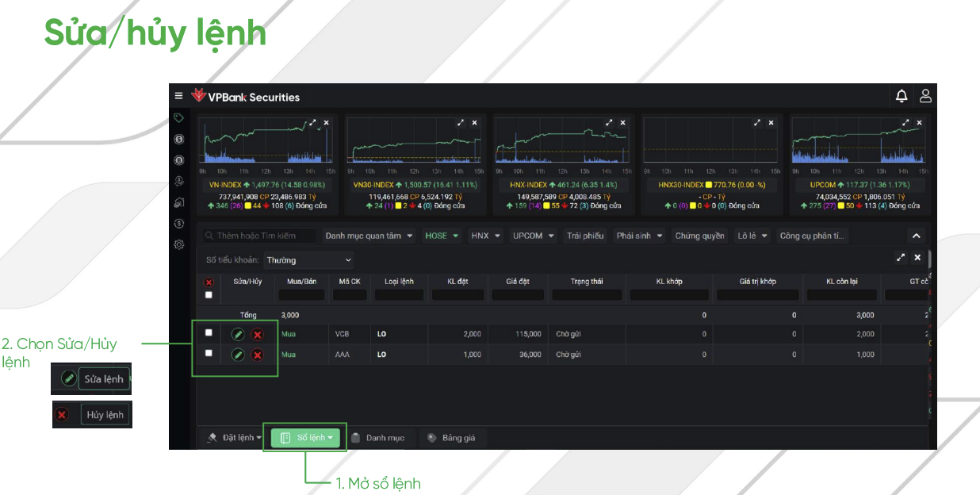Check the AAA order row checkbox

click(x=209, y=353)
